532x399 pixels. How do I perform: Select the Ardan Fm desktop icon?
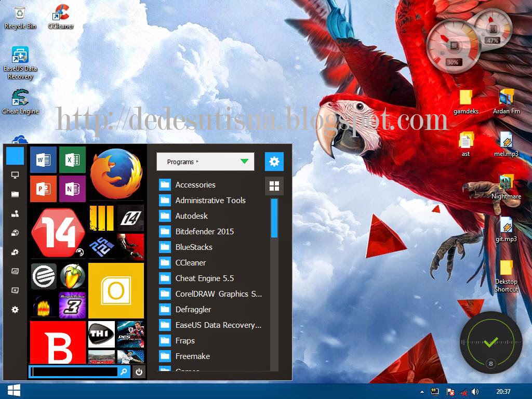pyautogui.click(x=506, y=102)
